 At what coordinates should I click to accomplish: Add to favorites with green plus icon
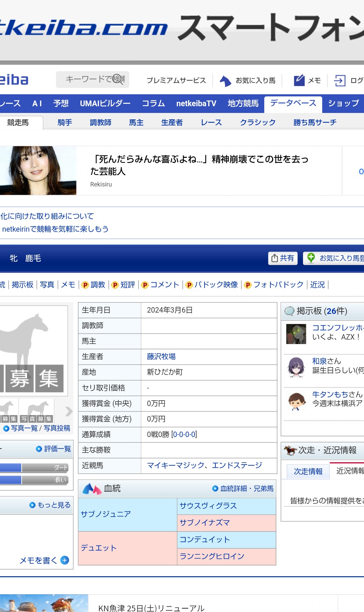click(311, 258)
